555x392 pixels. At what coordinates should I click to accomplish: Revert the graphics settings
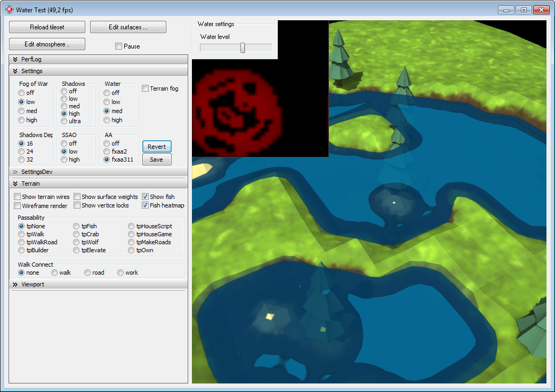157,146
